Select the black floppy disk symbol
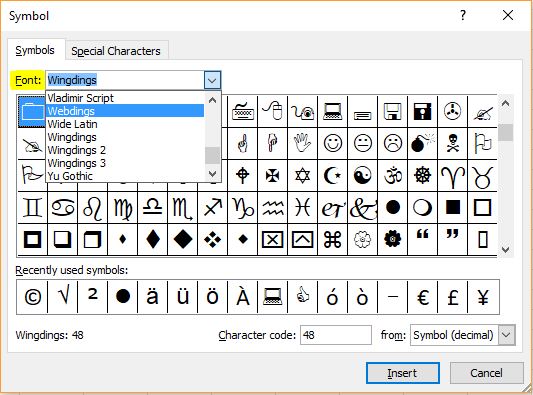 pos(423,111)
